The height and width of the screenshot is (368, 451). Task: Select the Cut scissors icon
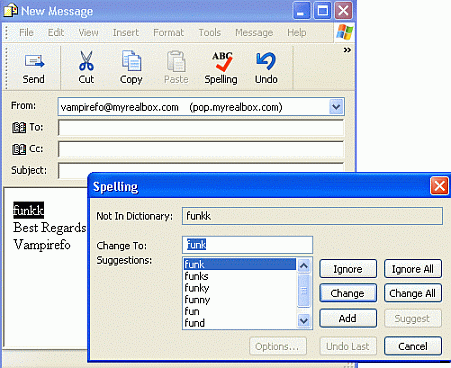[x=86, y=61]
